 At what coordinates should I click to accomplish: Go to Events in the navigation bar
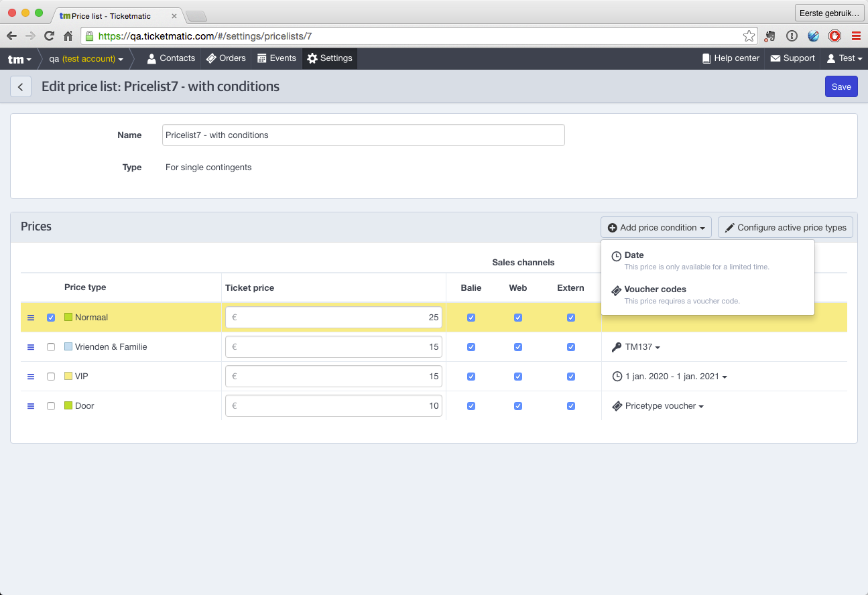[277, 58]
